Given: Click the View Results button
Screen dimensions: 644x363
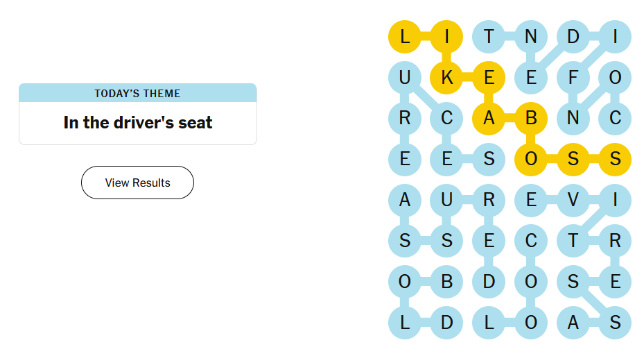Looking at the screenshot, I should click(x=137, y=183).
